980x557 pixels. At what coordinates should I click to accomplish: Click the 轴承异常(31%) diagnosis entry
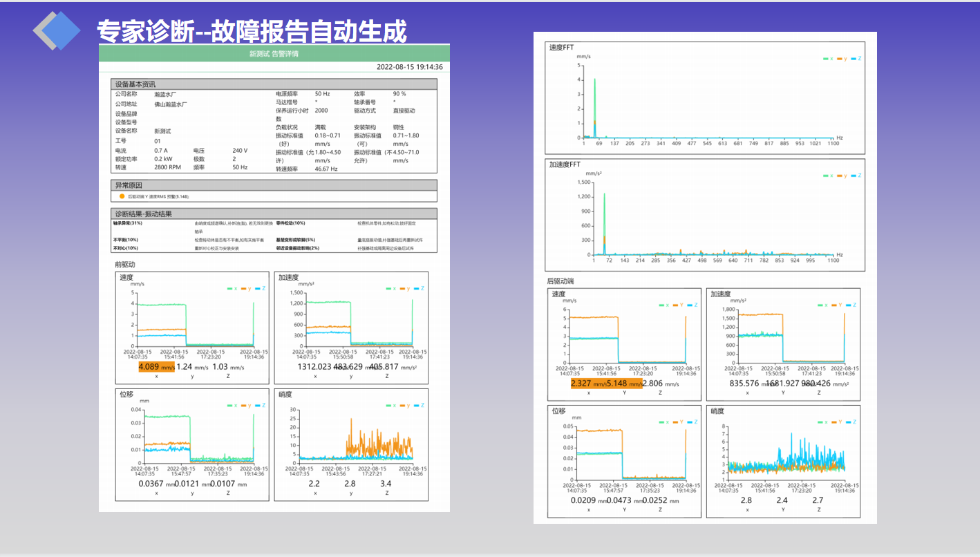(127, 223)
